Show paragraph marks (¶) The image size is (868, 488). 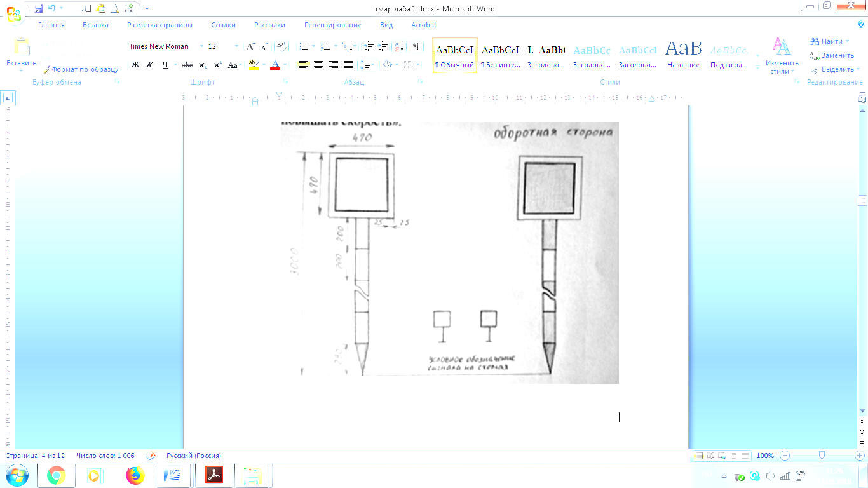click(416, 46)
